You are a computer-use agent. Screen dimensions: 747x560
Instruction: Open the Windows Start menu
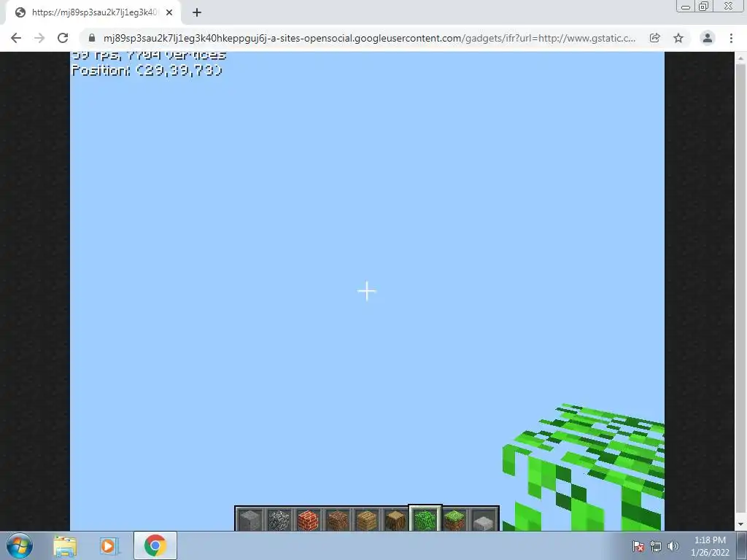coord(20,545)
